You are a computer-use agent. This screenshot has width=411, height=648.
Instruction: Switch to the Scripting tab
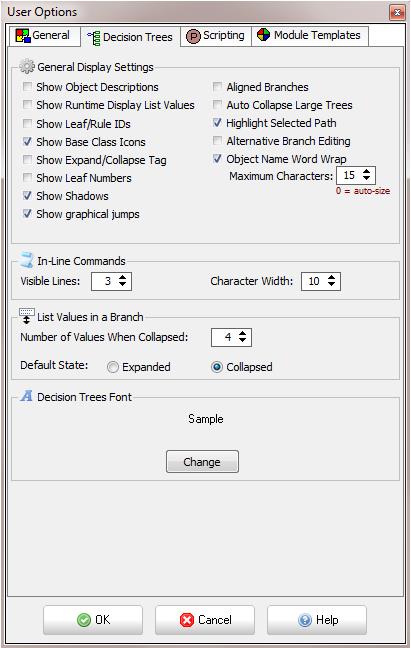tap(216, 36)
